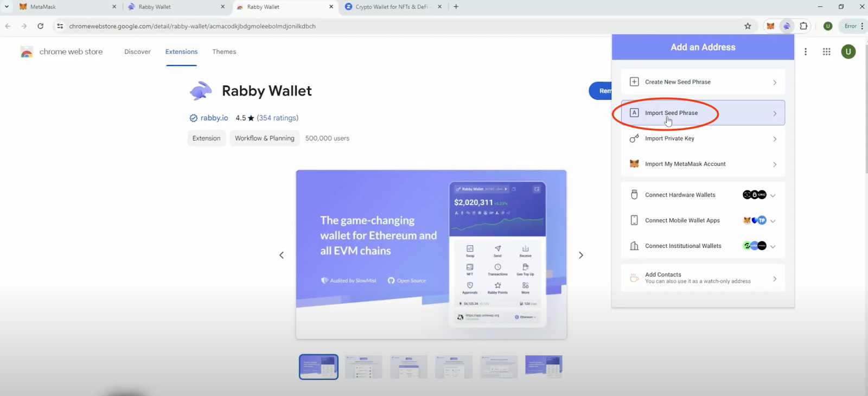868x396 pixels.
Task: Open the Extensions section
Action: (181, 52)
